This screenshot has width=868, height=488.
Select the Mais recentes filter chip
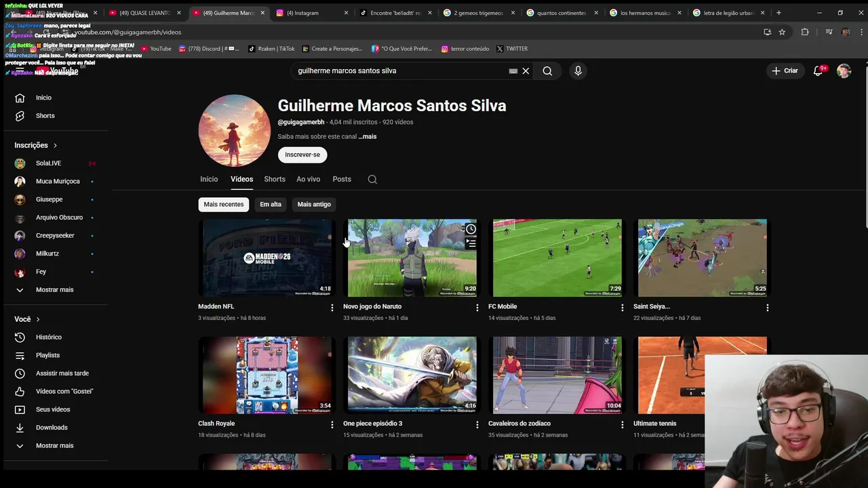[223, 205]
